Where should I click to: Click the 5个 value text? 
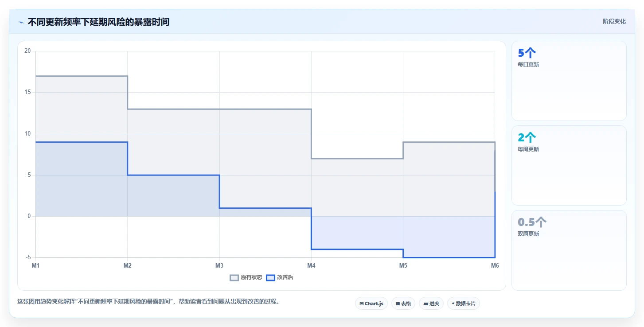tap(527, 53)
